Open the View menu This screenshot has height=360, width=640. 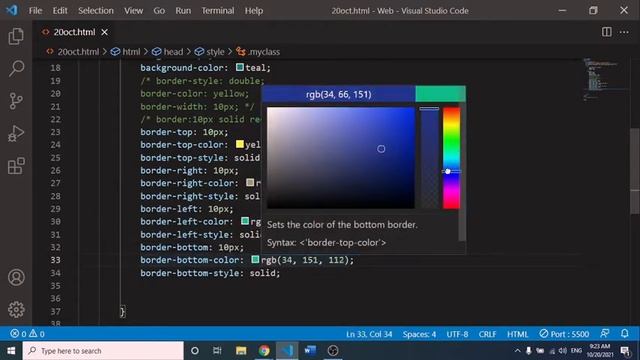[133, 11]
